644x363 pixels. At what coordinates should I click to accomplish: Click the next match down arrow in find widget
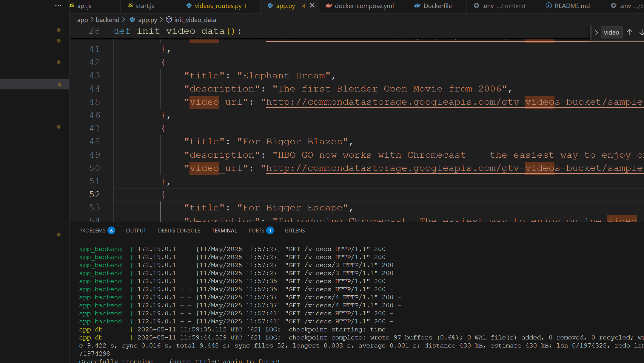coord(641,32)
